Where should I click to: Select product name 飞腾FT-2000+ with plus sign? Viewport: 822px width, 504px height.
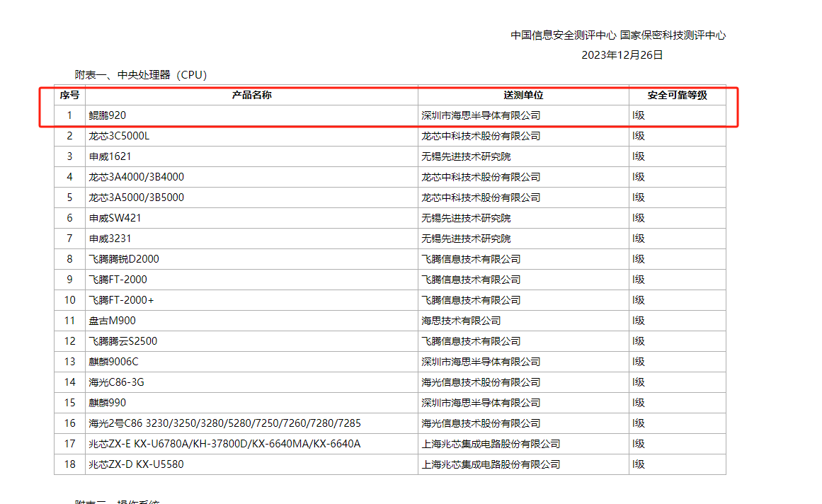pyautogui.click(x=122, y=299)
